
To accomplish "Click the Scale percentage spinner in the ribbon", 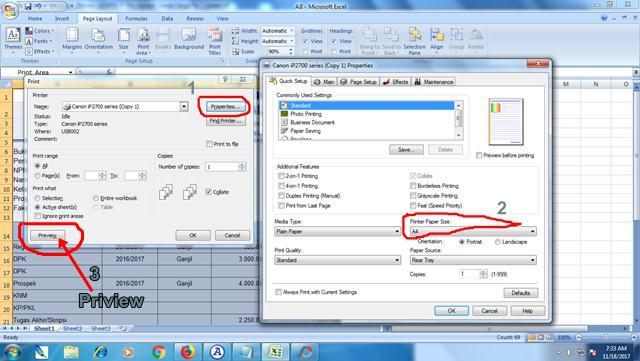I will pyautogui.click(x=291, y=51).
